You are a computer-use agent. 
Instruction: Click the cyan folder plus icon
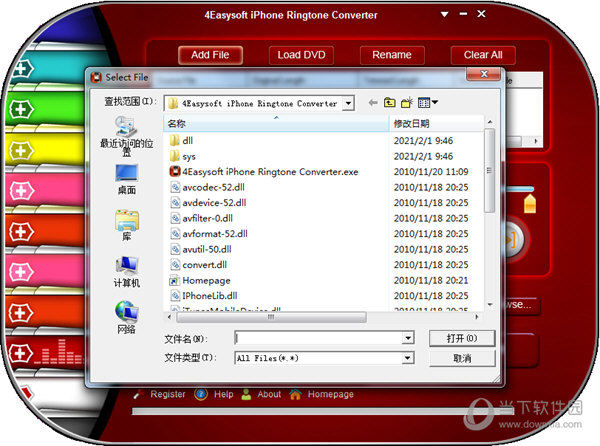coord(21,69)
